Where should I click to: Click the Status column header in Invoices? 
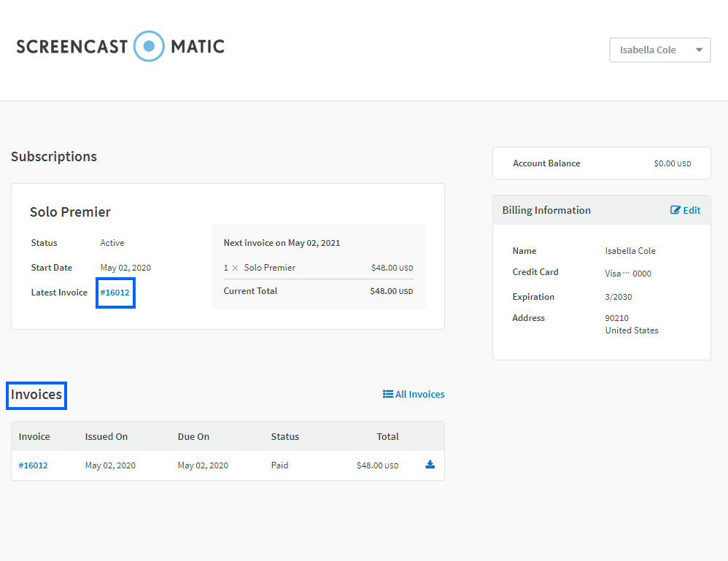tap(285, 436)
